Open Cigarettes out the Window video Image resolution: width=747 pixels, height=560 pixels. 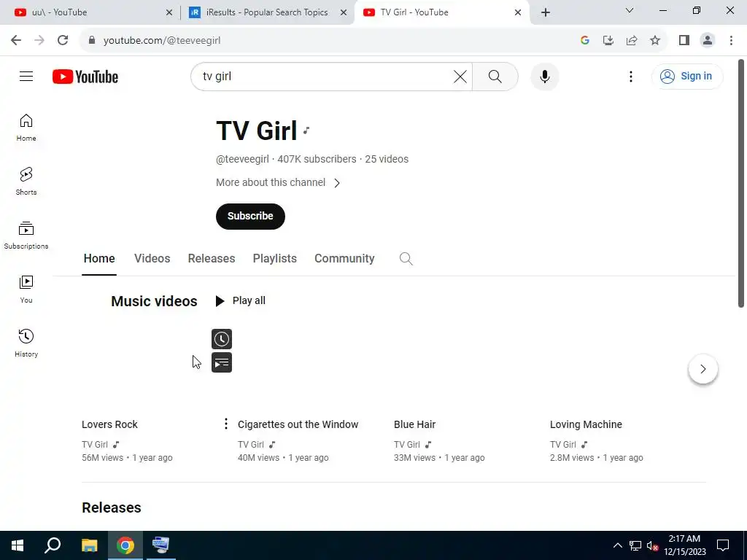pyautogui.click(x=298, y=424)
